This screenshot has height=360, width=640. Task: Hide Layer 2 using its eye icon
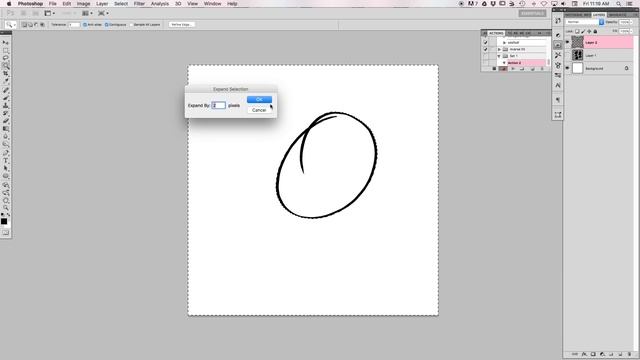[x=567, y=42]
